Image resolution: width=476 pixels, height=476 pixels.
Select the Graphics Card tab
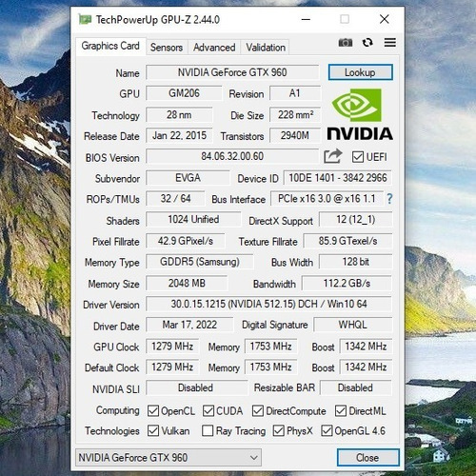click(x=110, y=47)
